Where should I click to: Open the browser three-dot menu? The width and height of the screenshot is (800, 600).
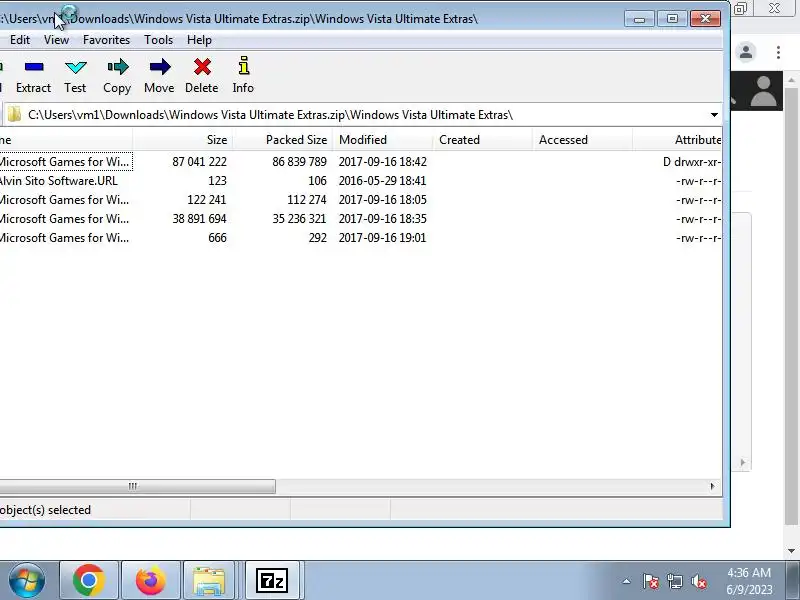778,52
